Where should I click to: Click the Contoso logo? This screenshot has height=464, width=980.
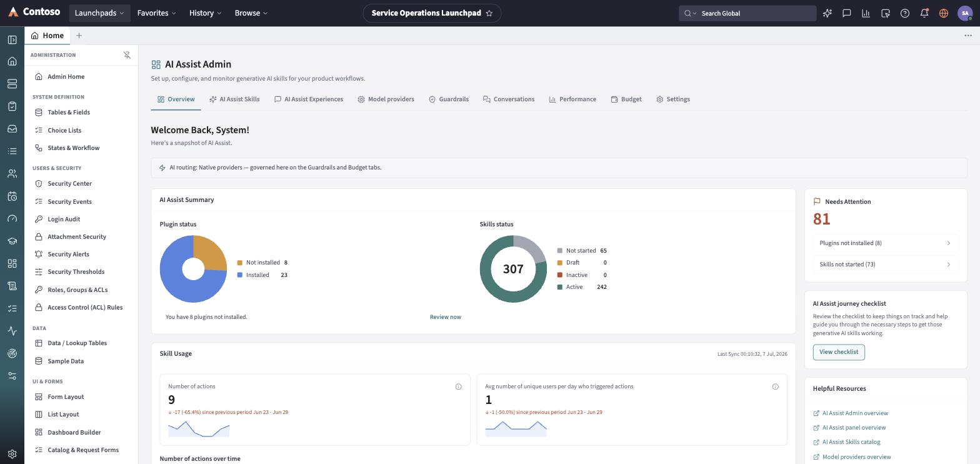pos(34,13)
